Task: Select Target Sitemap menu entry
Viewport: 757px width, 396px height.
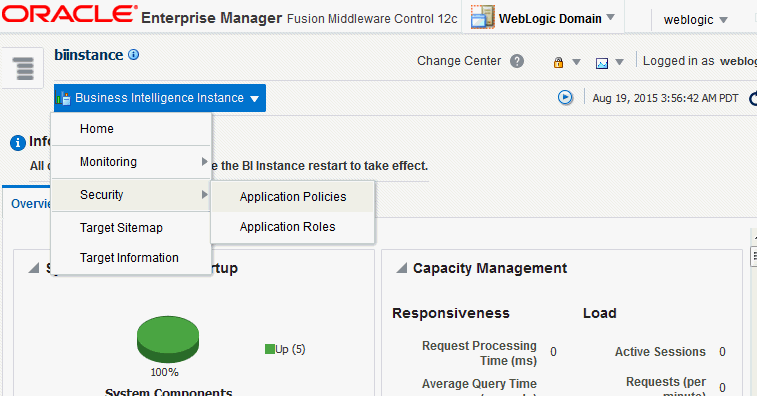Action: [x=131, y=227]
